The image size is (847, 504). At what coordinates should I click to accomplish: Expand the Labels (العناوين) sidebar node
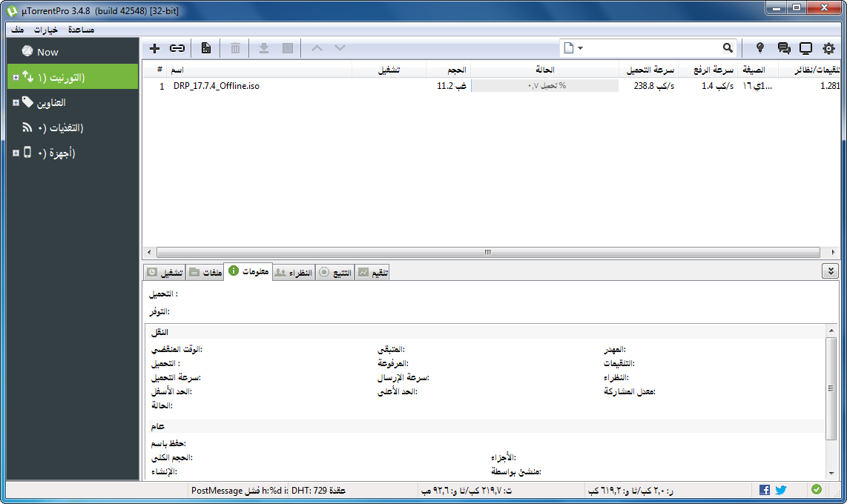point(16,102)
